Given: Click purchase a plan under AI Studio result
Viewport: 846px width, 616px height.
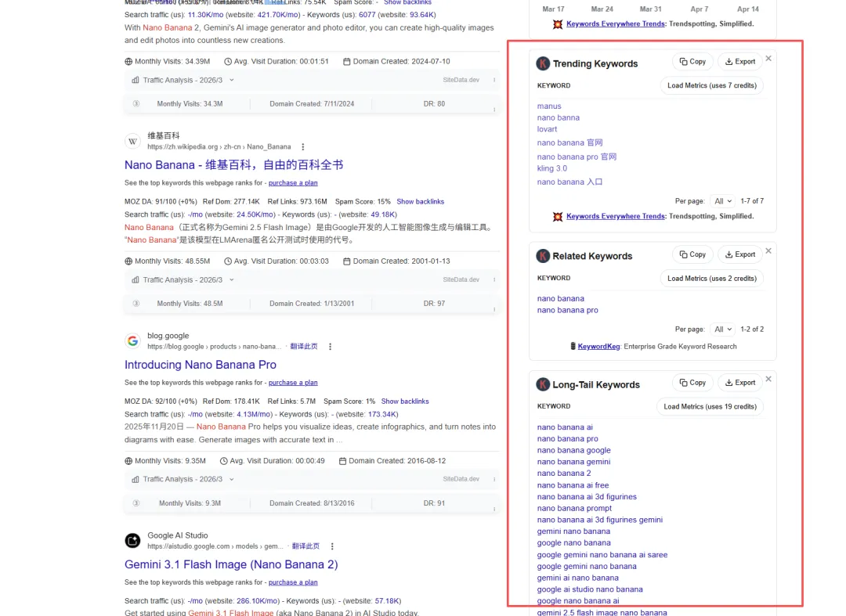Looking at the screenshot, I should click(293, 582).
